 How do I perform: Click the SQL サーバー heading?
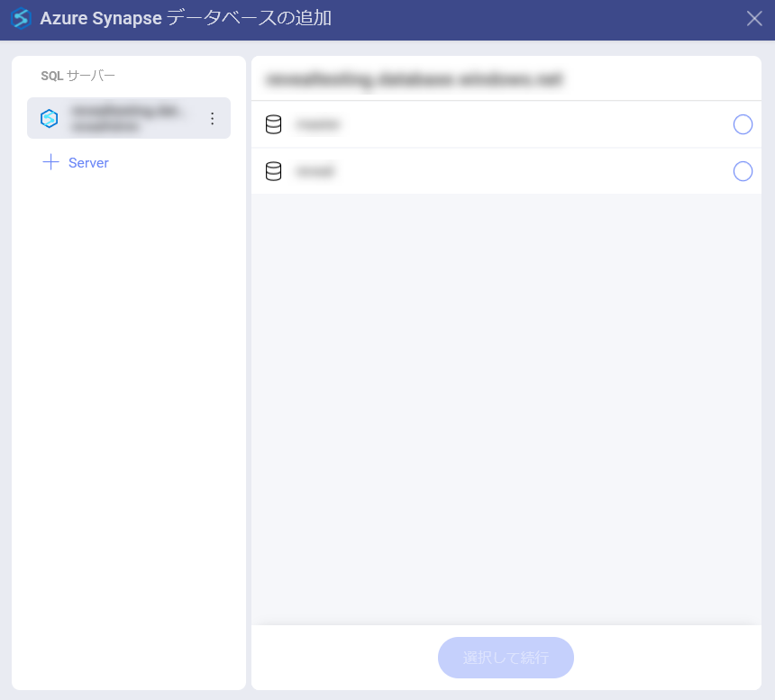pos(77,76)
